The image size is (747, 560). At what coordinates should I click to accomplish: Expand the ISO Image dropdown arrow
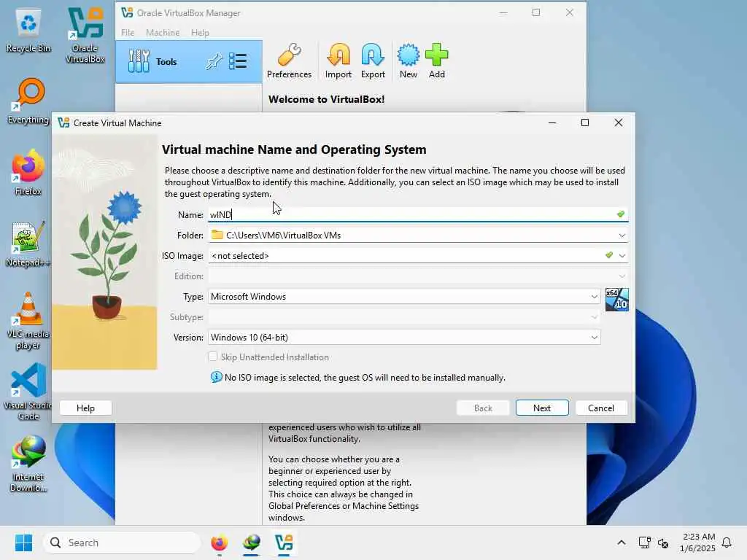coord(622,256)
